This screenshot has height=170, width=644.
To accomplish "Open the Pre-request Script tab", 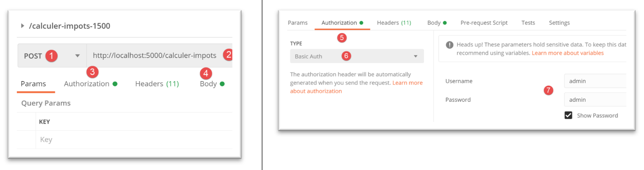I will click(484, 23).
